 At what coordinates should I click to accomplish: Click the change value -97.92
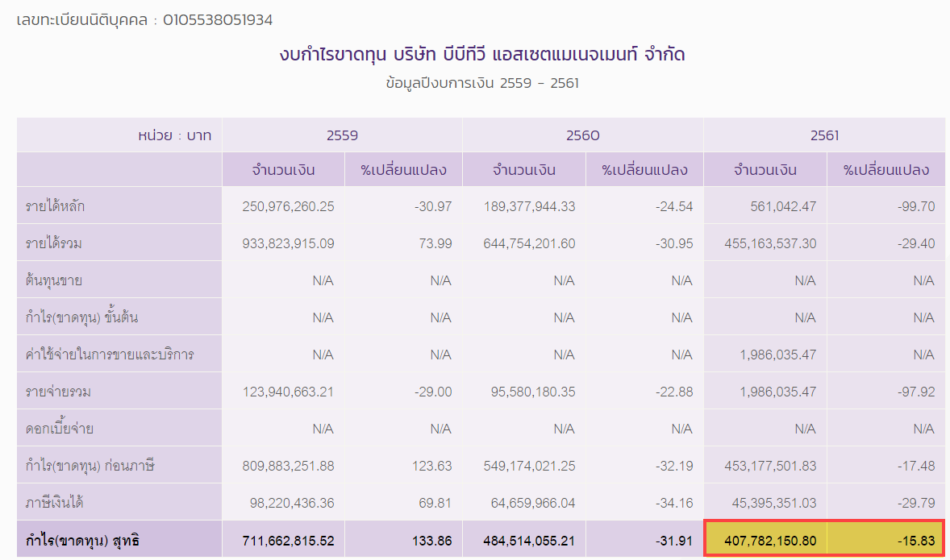pos(916,392)
